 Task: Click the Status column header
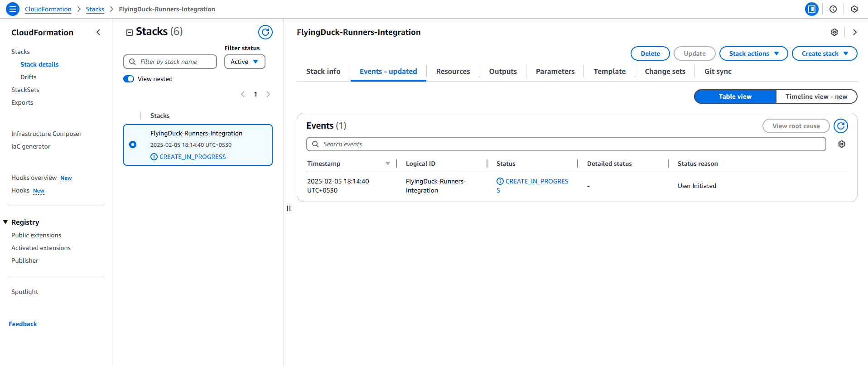coord(506,164)
